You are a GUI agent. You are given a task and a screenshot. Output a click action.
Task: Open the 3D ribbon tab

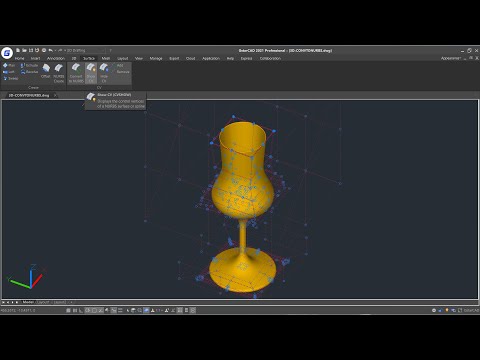(x=74, y=58)
